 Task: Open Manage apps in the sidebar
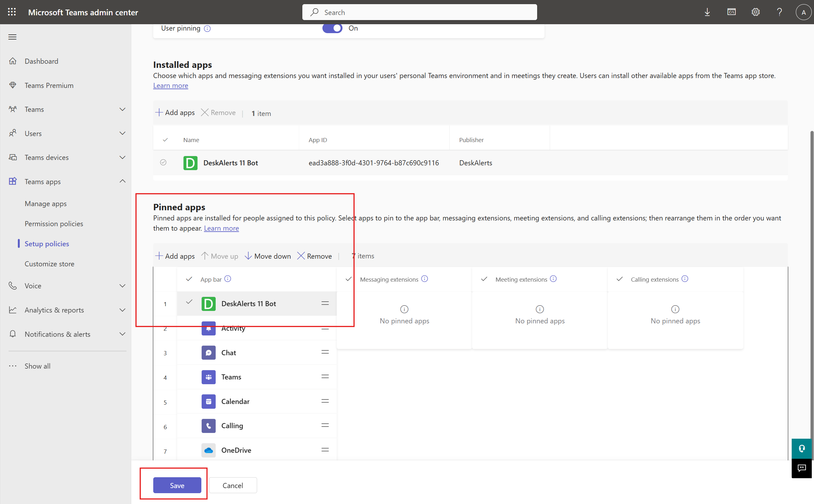46,203
